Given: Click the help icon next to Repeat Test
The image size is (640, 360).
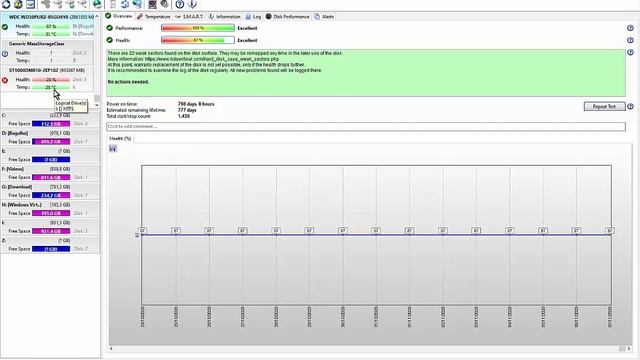Looking at the screenshot, I should 630,106.
